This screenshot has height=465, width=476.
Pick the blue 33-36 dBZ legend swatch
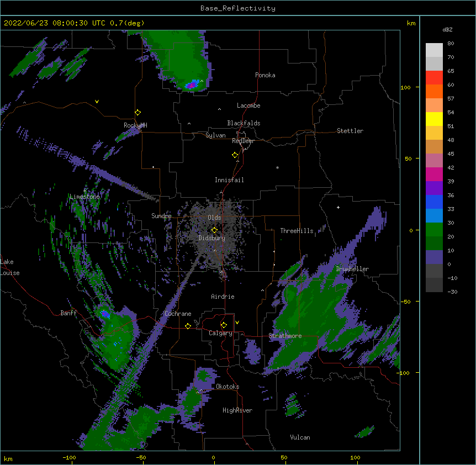pos(434,202)
